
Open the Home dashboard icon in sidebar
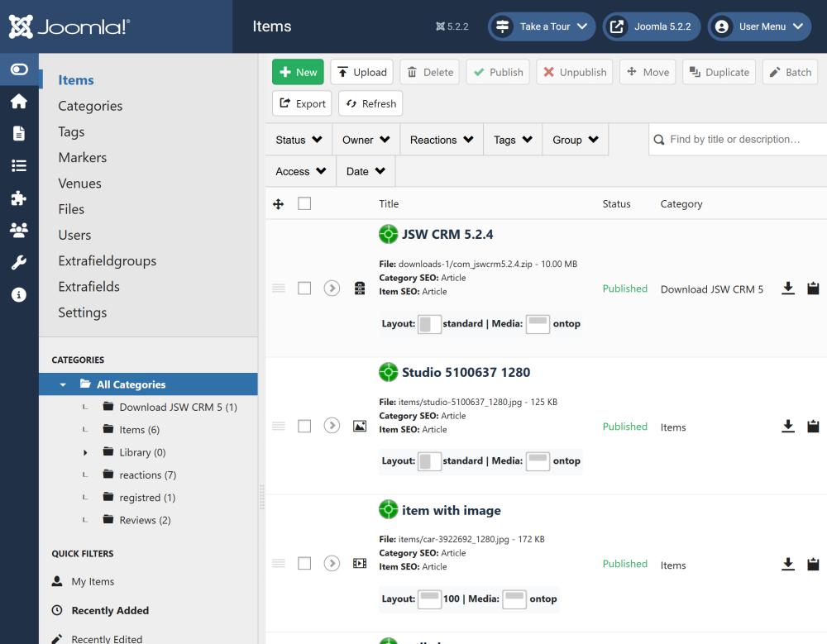(x=18, y=101)
